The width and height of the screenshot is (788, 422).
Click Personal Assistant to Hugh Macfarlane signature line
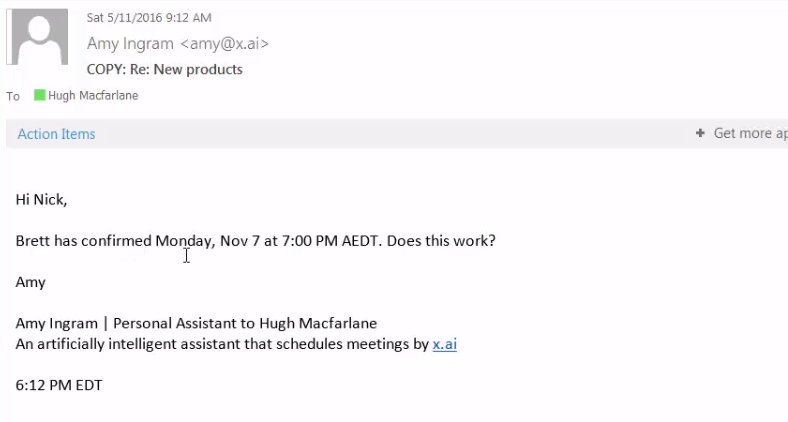click(246, 323)
